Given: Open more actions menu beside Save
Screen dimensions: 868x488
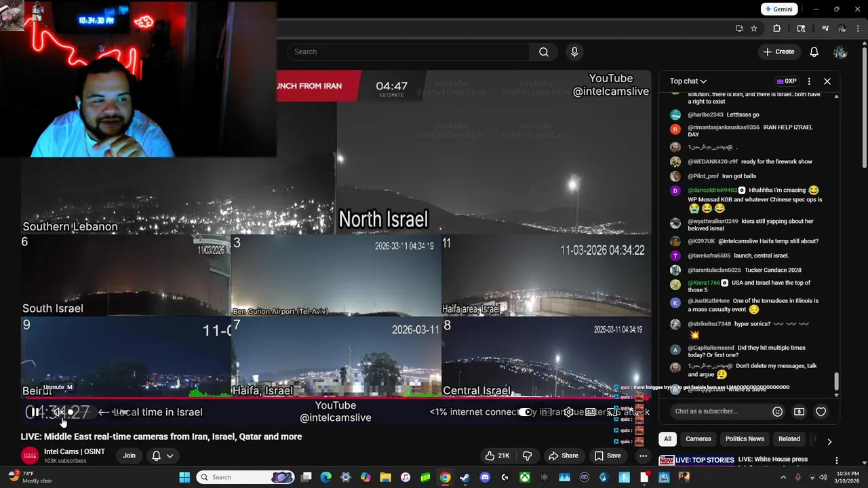Looking at the screenshot, I should pos(643,455).
